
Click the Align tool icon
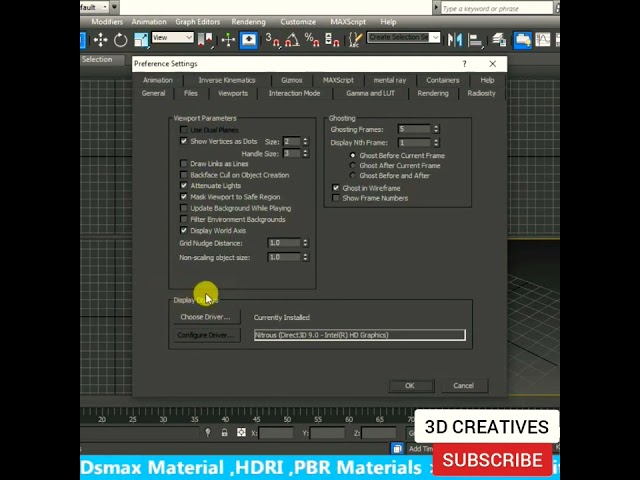[x=475, y=40]
